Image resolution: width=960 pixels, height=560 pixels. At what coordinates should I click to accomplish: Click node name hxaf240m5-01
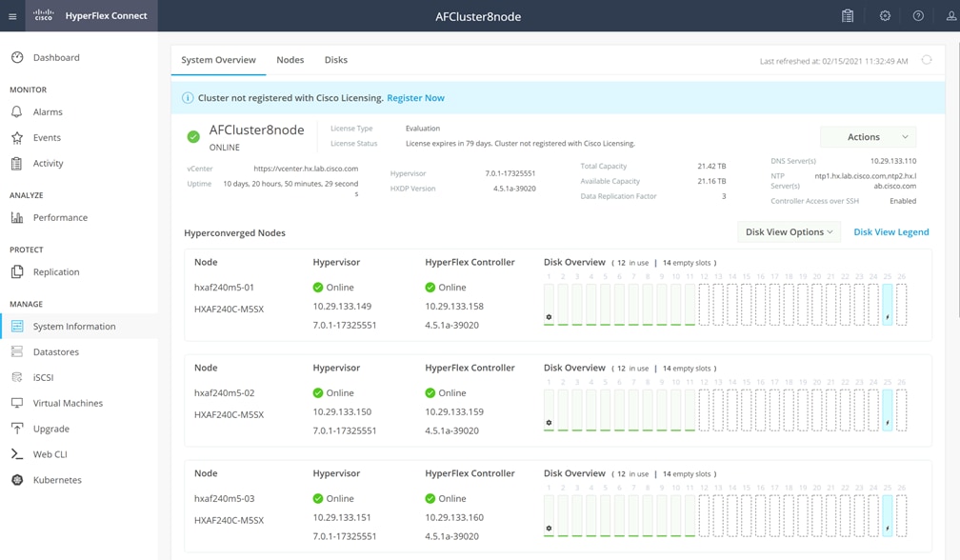tap(224, 287)
